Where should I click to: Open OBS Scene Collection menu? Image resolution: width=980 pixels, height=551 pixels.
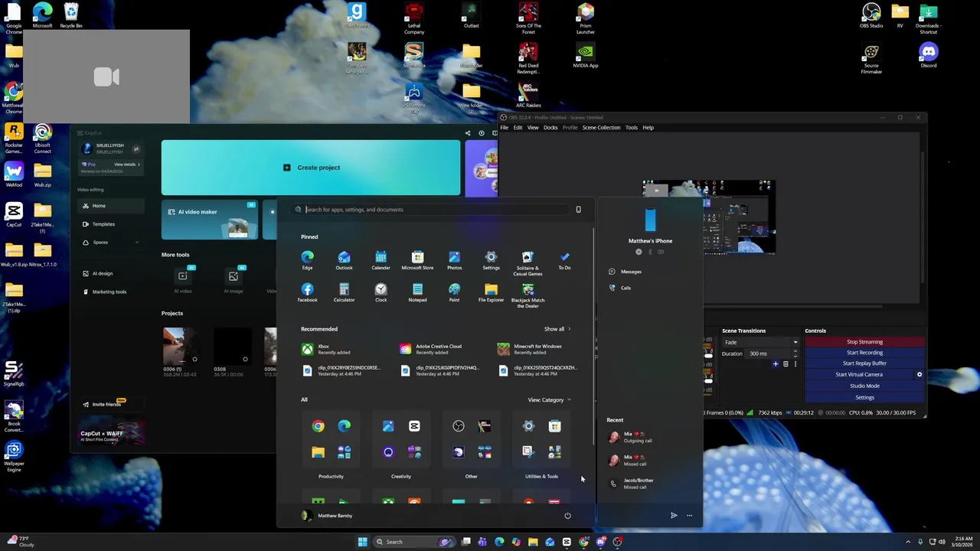point(601,128)
